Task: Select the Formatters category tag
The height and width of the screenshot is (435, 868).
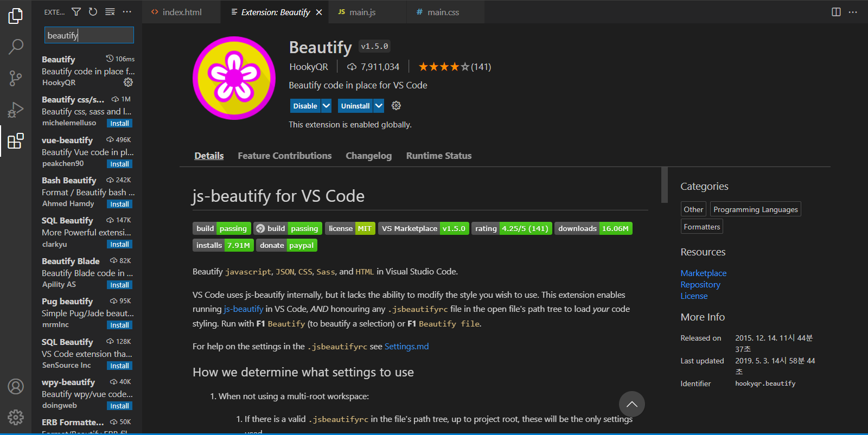Action: coord(702,227)
